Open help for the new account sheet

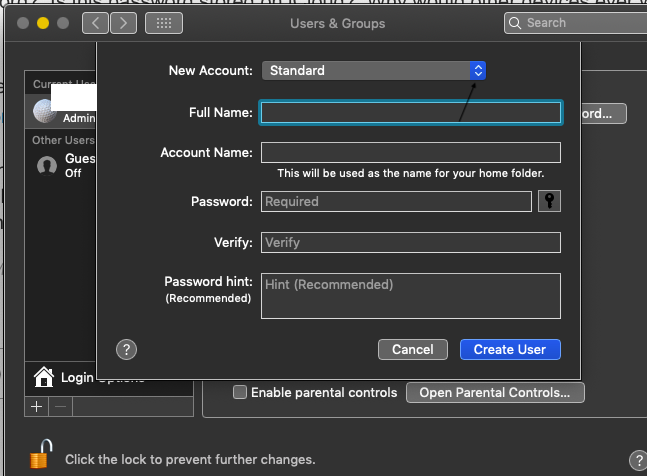click(126, 350)
